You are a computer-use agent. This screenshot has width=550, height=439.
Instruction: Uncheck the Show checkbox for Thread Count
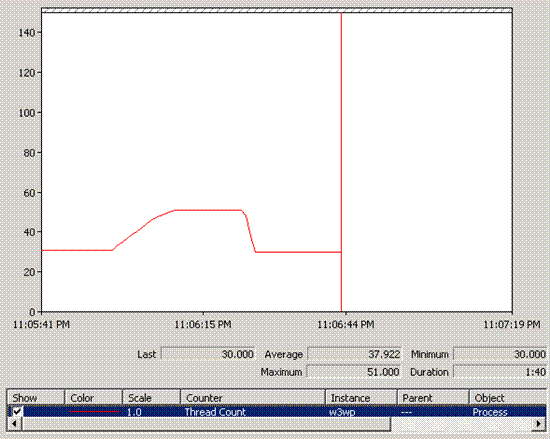(x=17, y=411)
